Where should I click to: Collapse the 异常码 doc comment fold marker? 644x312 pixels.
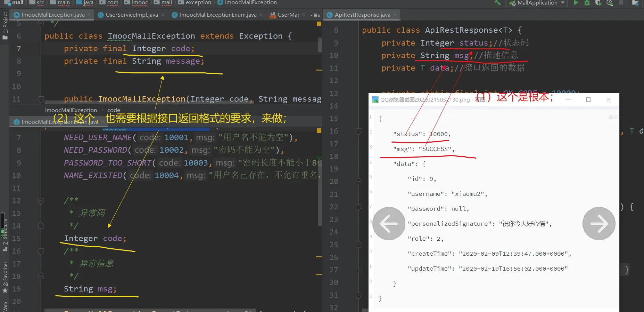pyautogui.click(x=41, y=201)
